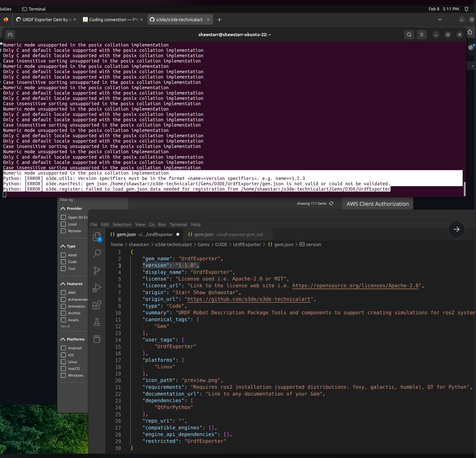This screenshot has height=458, width=476.
Task: Collapse the Provider filter section
Action: click(x=63, y=208)
